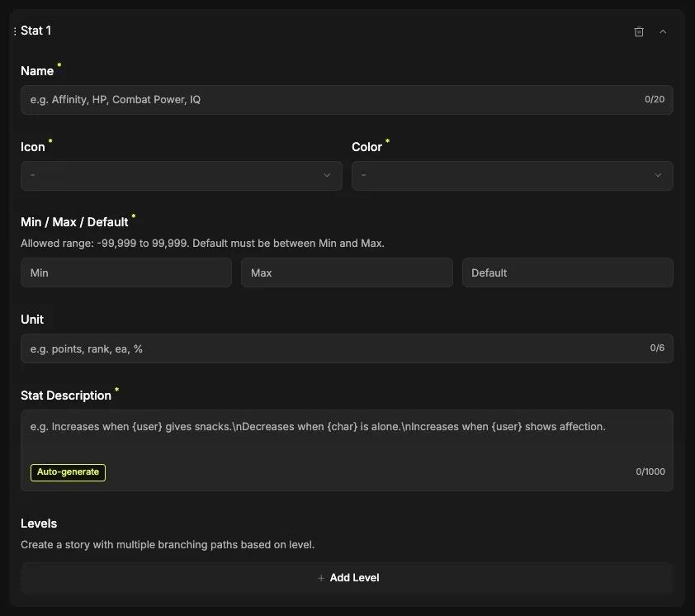Click into the Default value field
695x616 pixels.
tap(568, 272)
